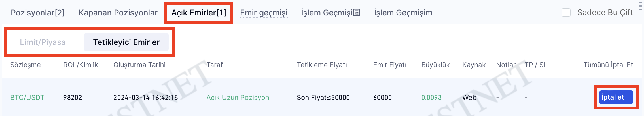Click the Tetikleme Fiyatı column header
The height and width of the screenshot is (116, 644).
coord(322,65)
